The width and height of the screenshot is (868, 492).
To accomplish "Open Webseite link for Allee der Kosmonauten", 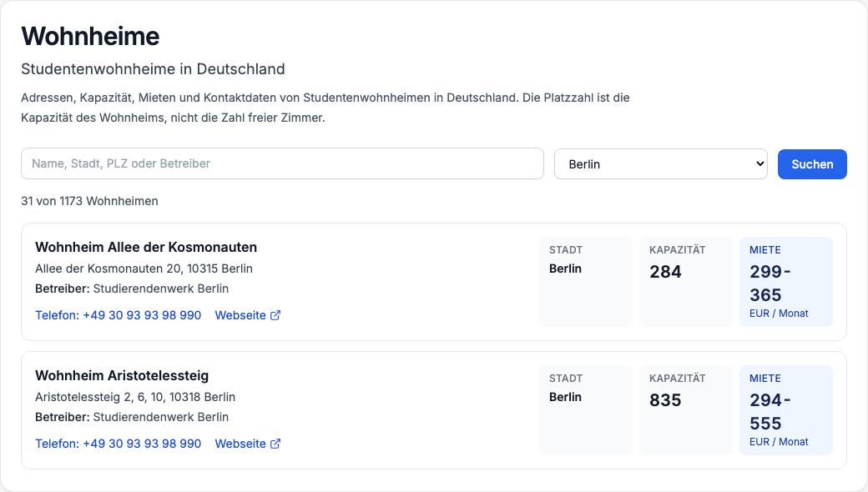I will [x=247, y=315].
